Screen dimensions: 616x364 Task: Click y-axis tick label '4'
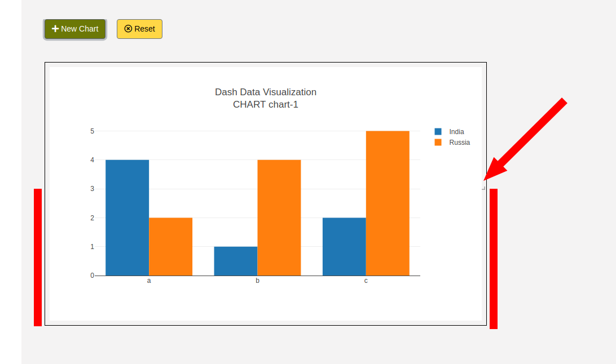[x=93, y=160]
